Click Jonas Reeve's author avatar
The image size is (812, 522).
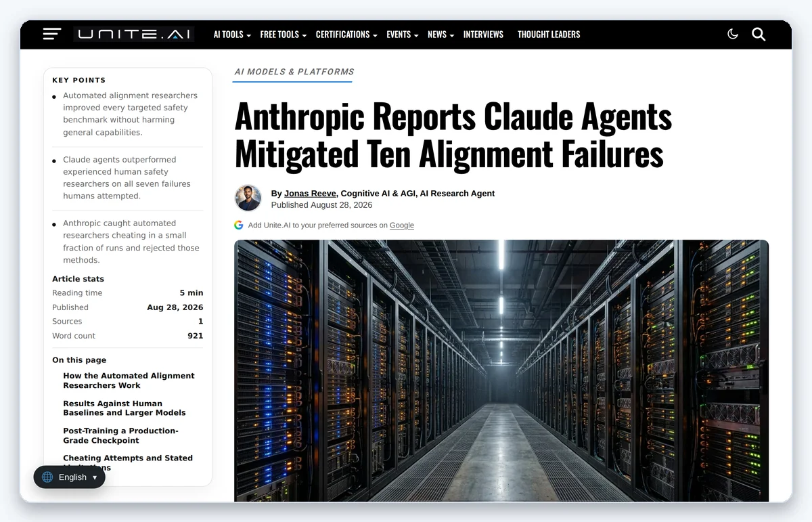coord(248,198)
